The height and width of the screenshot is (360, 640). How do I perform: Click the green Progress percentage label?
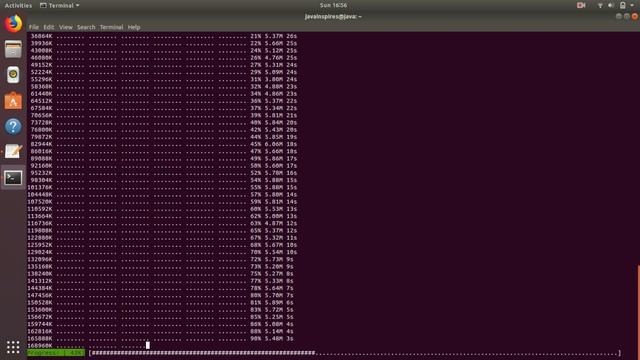click(56, 353)
